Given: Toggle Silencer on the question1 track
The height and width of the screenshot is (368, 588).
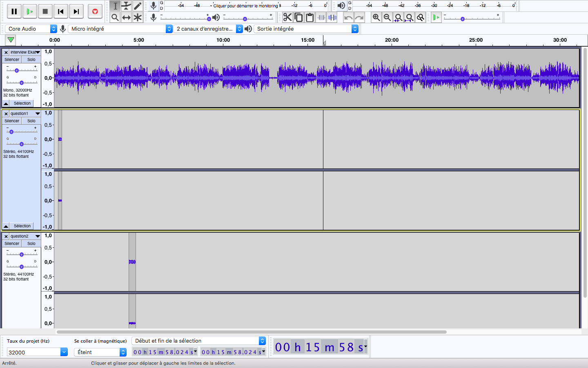Looking at the screenshot, I should 12,121.
